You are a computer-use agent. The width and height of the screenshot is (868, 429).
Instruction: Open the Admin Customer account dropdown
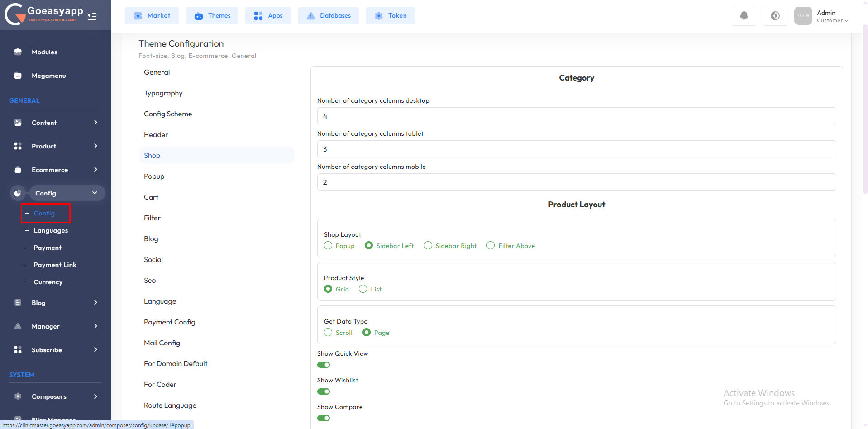(x=832, y=16)
